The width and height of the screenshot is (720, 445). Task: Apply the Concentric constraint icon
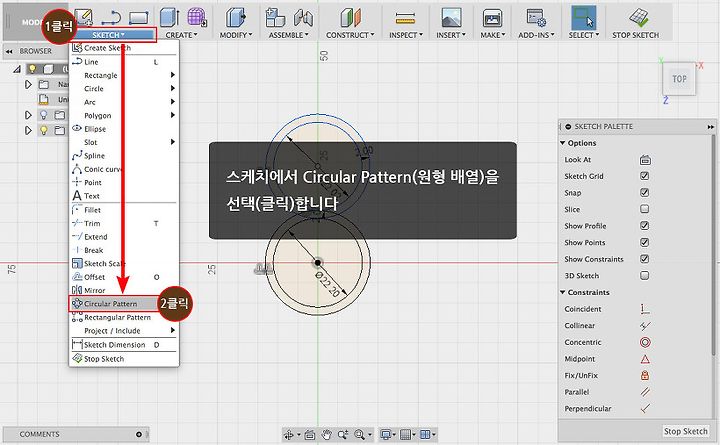pos(645,342)
